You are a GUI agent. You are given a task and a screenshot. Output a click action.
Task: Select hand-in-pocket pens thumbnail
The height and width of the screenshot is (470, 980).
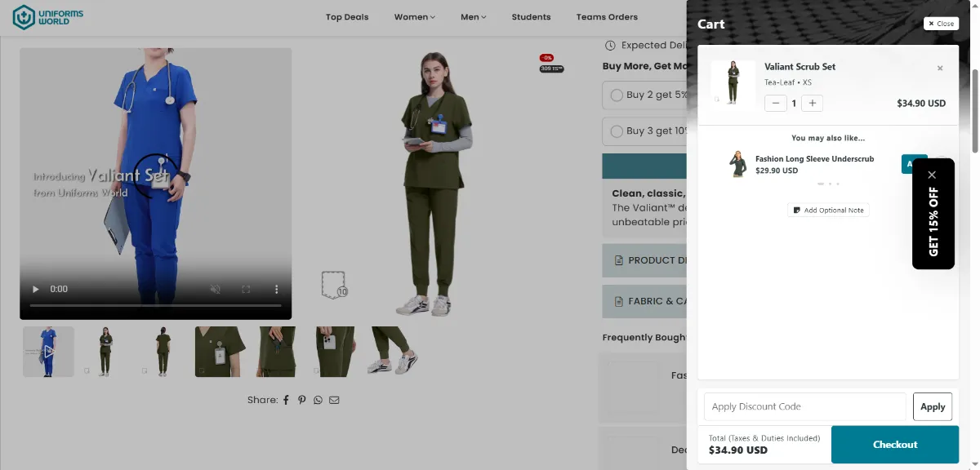pos(278,352)
